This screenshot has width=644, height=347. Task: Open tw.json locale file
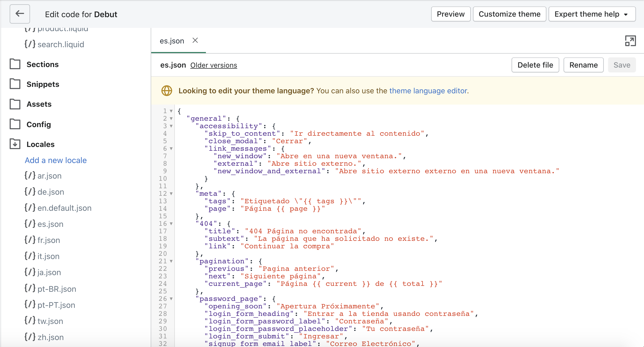(50, 321)
